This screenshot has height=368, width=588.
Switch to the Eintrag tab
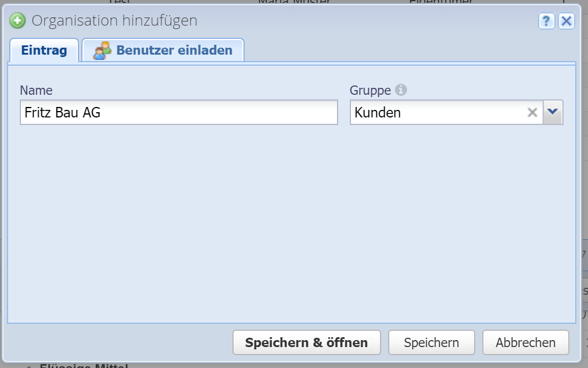click(x=44, y=50)
